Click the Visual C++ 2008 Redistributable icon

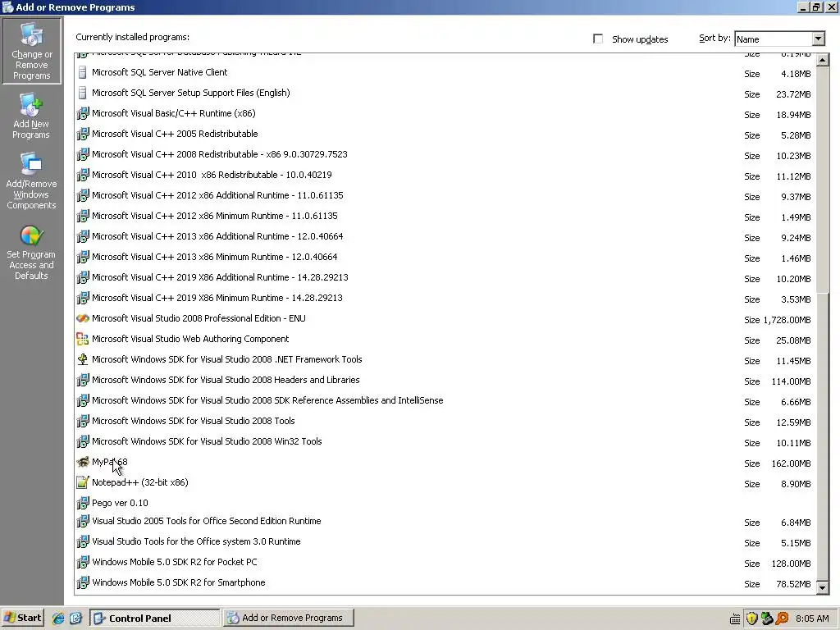tap(83, 154)
